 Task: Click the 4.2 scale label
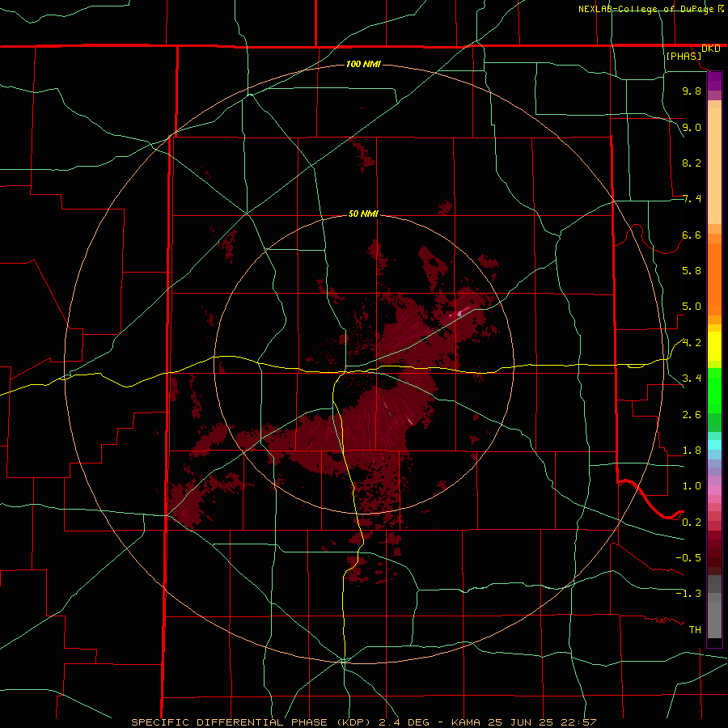coord(692,343)
